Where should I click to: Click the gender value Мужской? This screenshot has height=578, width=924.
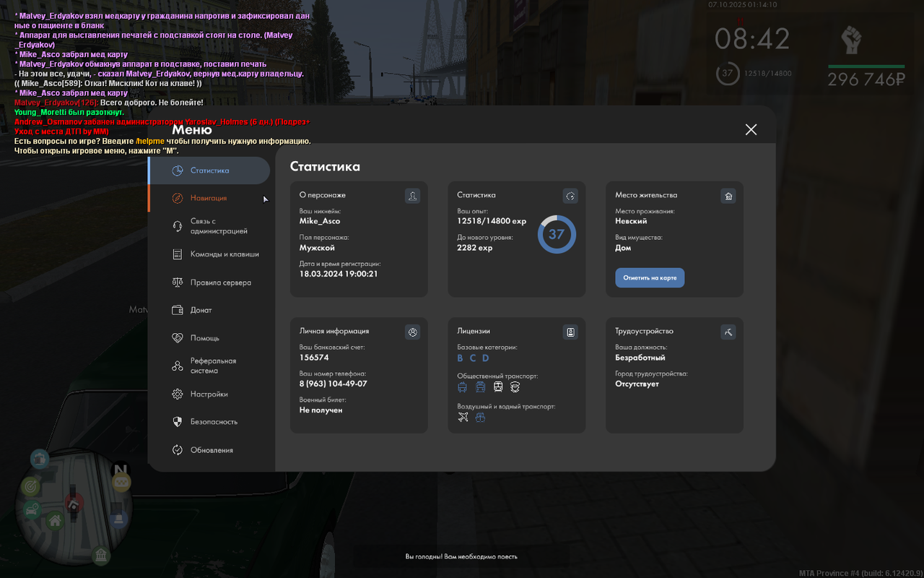(x=317, y=248)
